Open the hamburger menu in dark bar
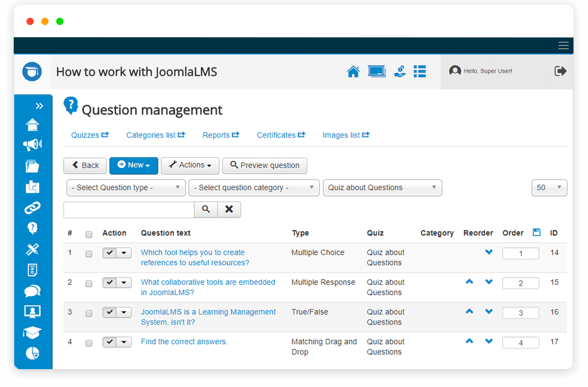The image size is (588, 387). 563,45
